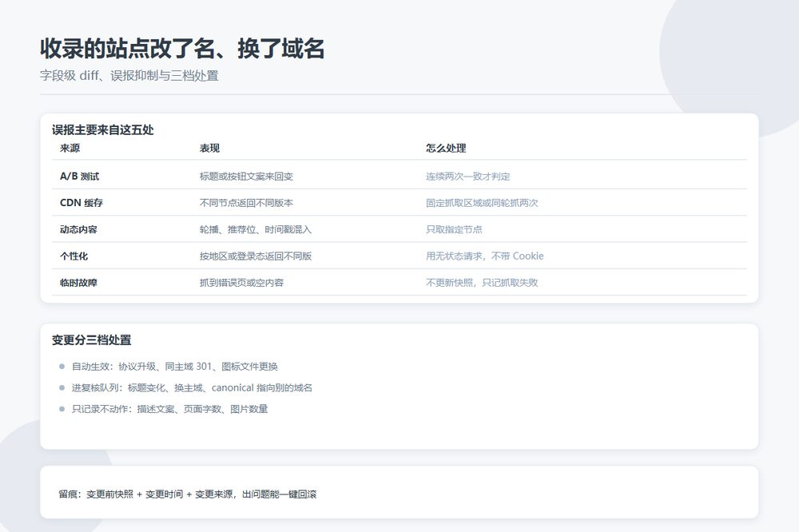This screenshot has height=532, width=799.
Task: Select the CDN 缓存 row label
Action: click(x=81, y=203)
